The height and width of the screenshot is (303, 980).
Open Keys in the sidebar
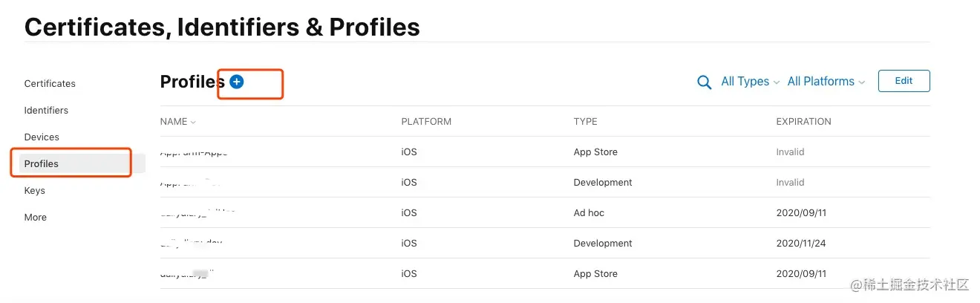tap(35, 191)
